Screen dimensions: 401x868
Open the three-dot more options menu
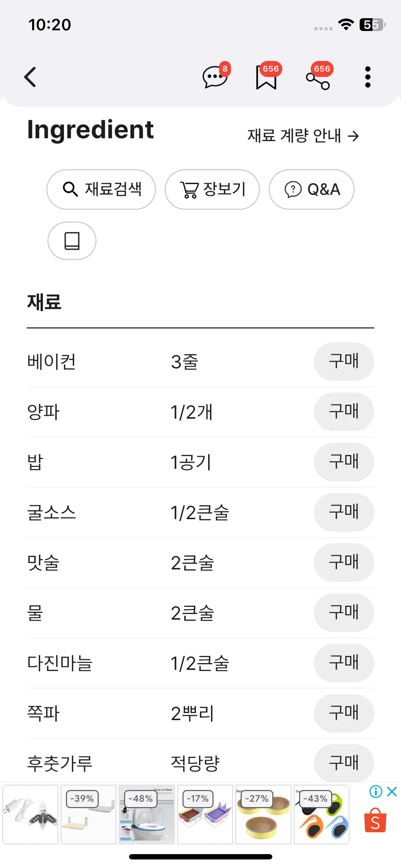(368, 77)
